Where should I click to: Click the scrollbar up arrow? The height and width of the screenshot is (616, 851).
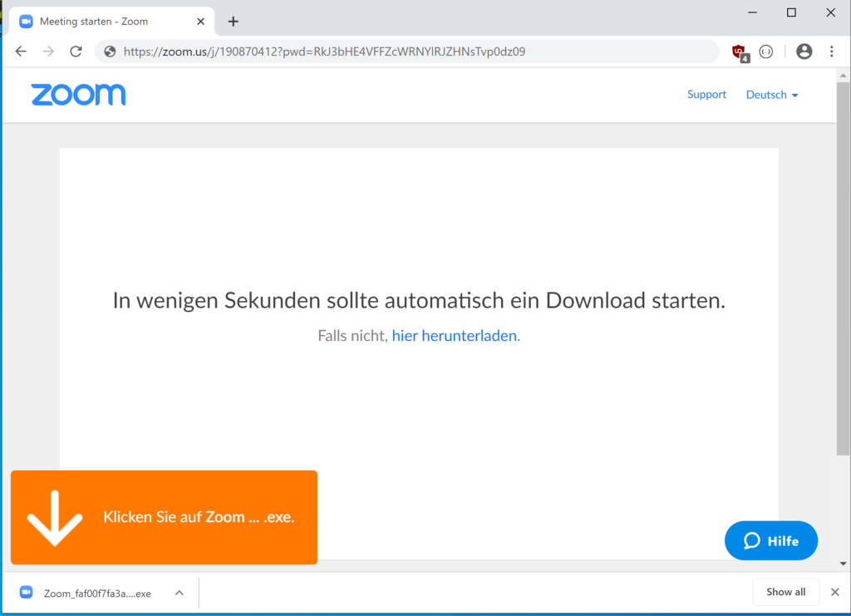[843, 76]
